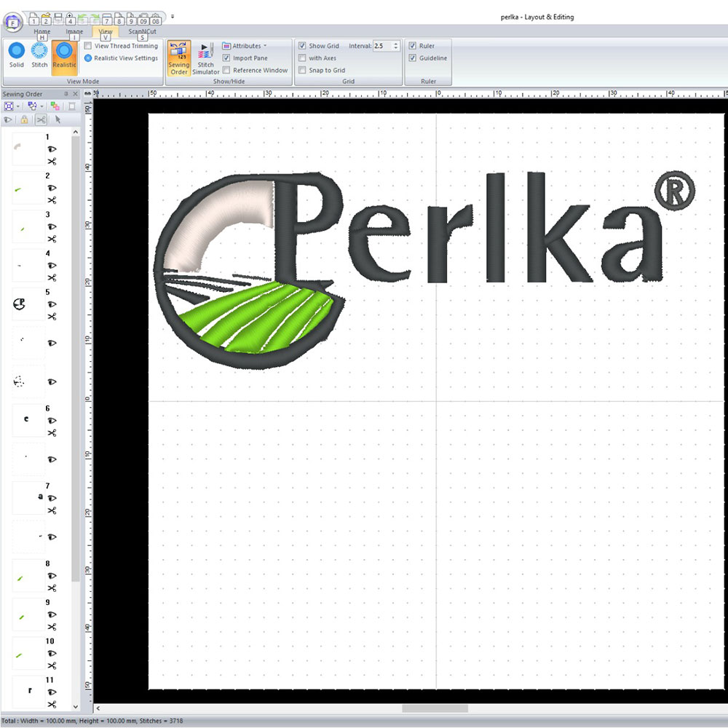Open the ScanNCut ribbon tab
The height and width of the screenshot is (728, 728).
click(x=142, y=31)
